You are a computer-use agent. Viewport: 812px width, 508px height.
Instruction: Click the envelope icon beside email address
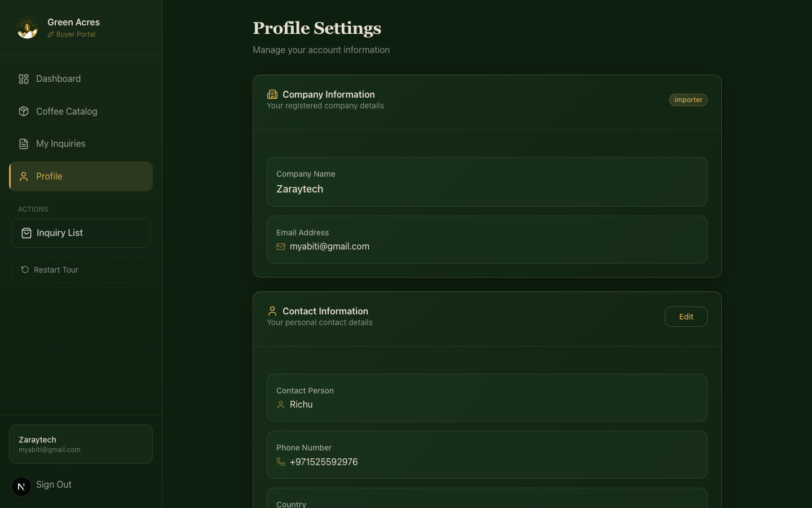click(281, 247)
